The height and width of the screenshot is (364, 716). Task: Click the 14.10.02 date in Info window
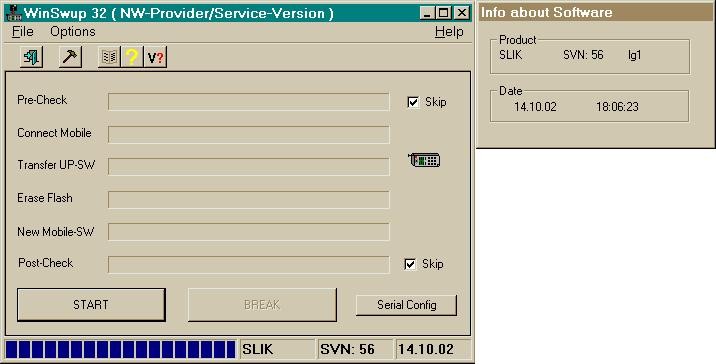pos(535,107)
